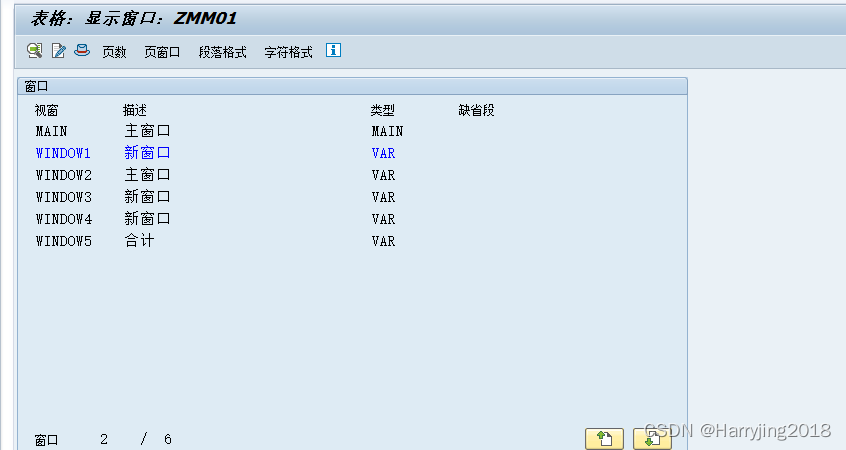Open the blue information icon

(x=333, y=50)
